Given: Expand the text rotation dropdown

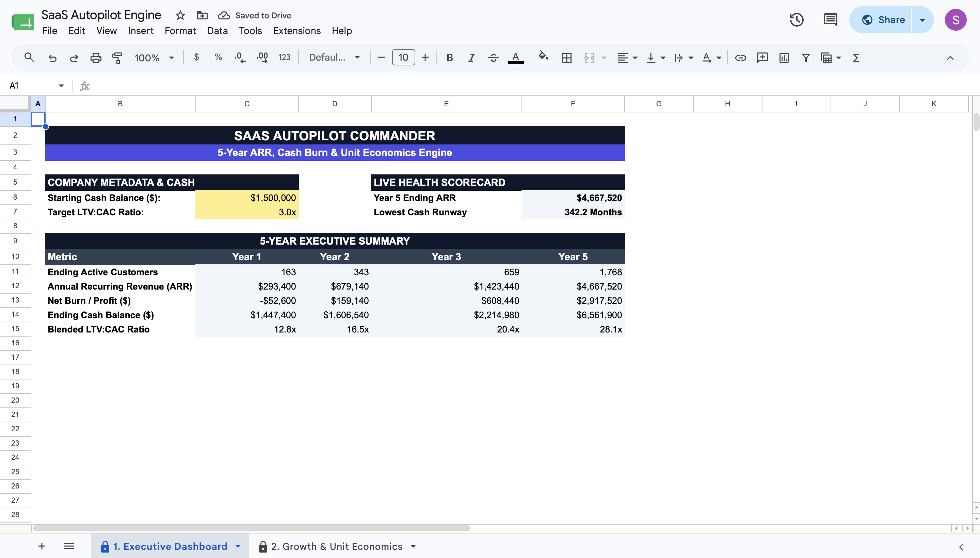Looking at the screenshot, I should click(x=719, y=58).
